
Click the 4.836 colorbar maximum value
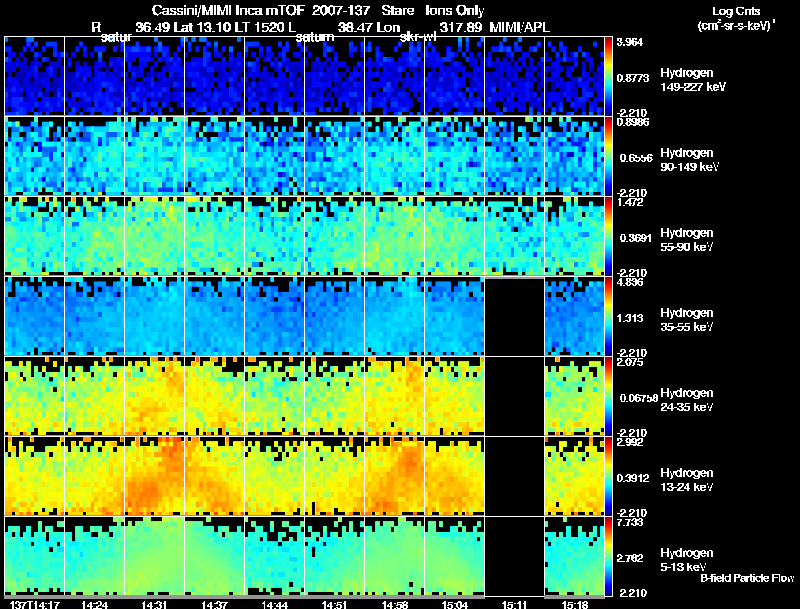pos(630,282)
